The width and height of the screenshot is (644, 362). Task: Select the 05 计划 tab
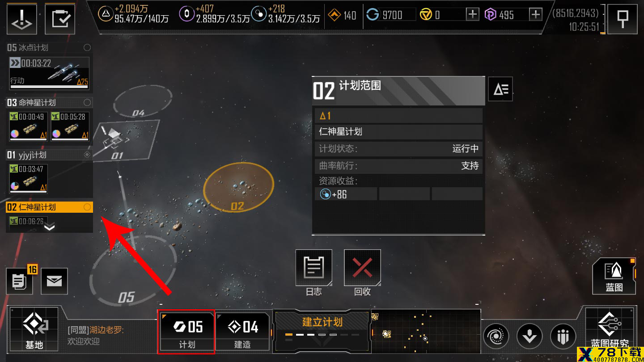186,331
